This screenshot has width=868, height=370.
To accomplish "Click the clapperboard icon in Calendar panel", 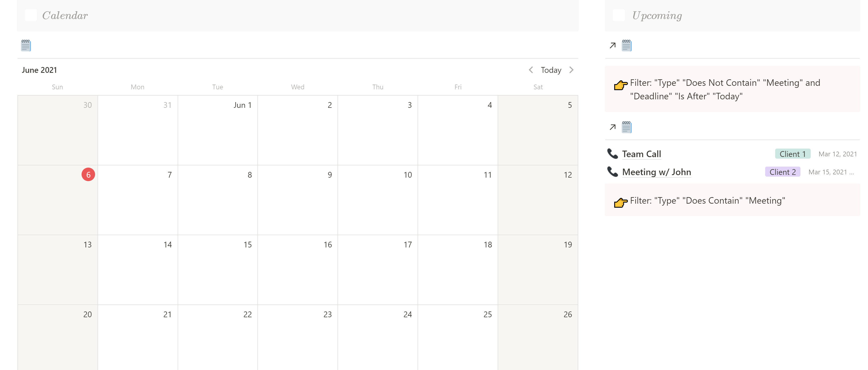I will pyautogui.click(x=26, y=45).
